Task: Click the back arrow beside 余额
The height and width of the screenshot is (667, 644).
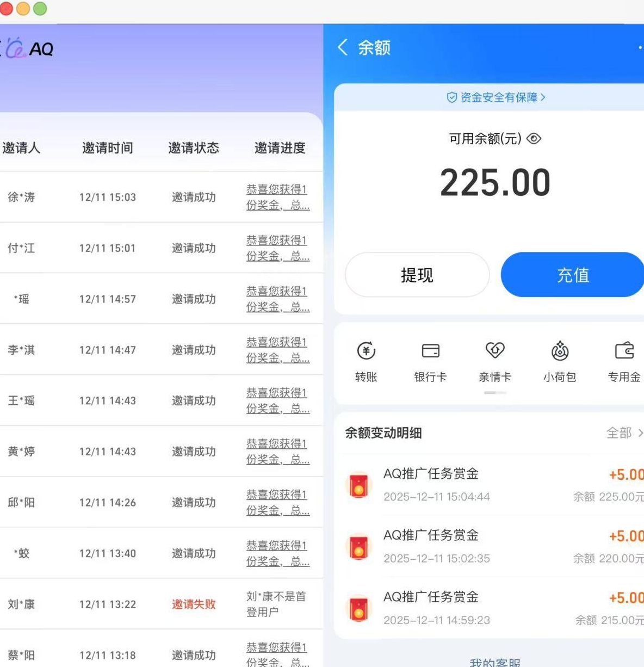Action: click(343, 48)
